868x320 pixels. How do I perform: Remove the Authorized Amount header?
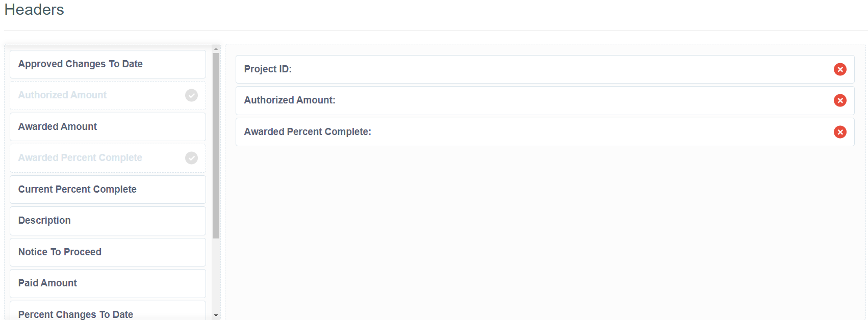tap(840, 100)
